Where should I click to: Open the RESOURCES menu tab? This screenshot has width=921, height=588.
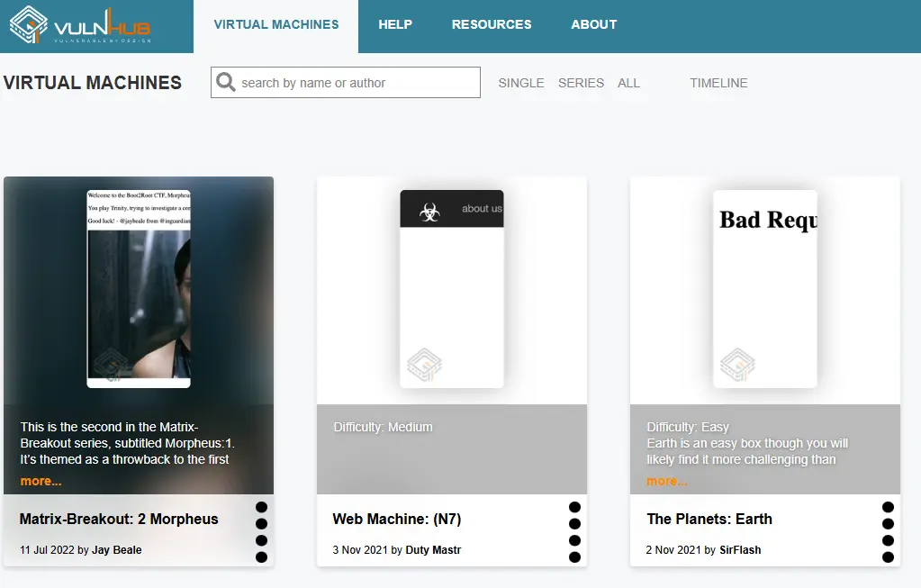(492, 24)
